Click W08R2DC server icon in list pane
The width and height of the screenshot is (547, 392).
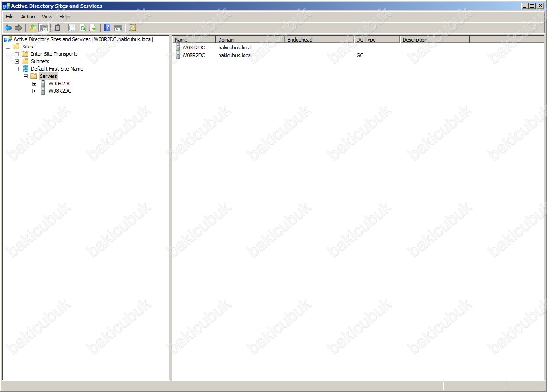[178, 55]
